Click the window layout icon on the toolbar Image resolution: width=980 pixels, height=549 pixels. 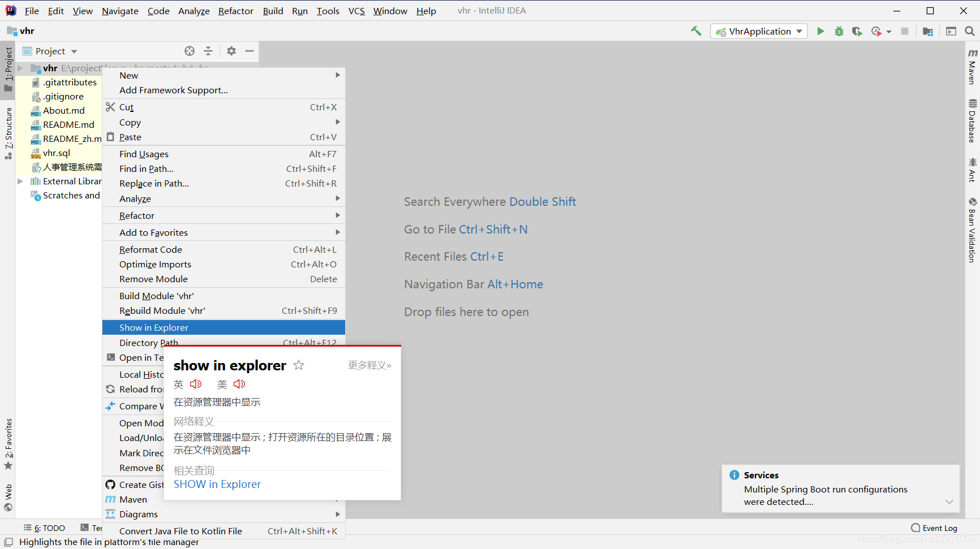(x=951, y=31)
